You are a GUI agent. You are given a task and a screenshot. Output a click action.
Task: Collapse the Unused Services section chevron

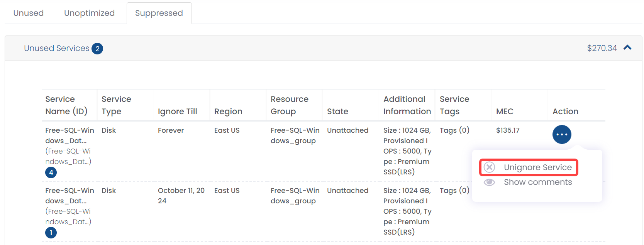627,48
